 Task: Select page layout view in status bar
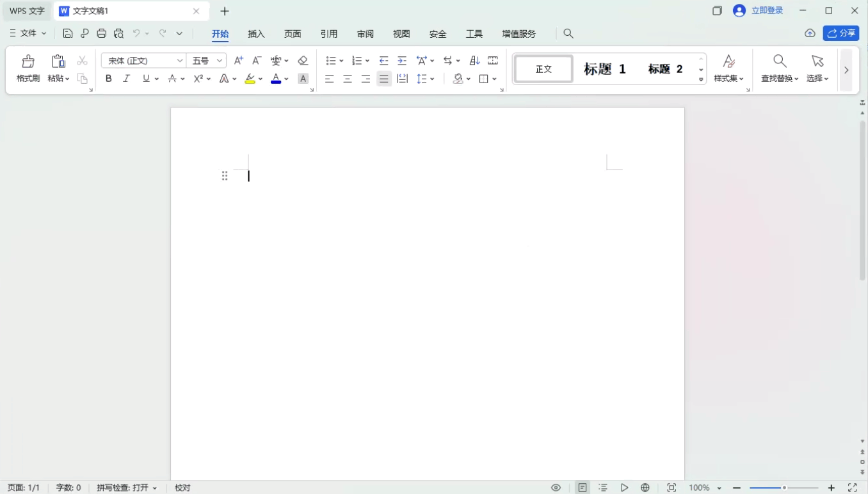(x=583, y=488)
